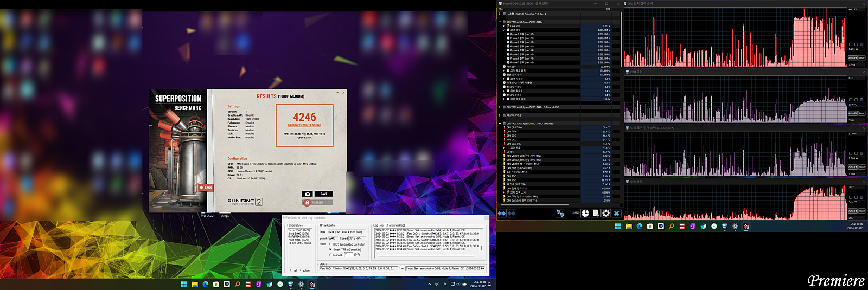Open File Explorer on the left taskbar

[x=195, y=284]
